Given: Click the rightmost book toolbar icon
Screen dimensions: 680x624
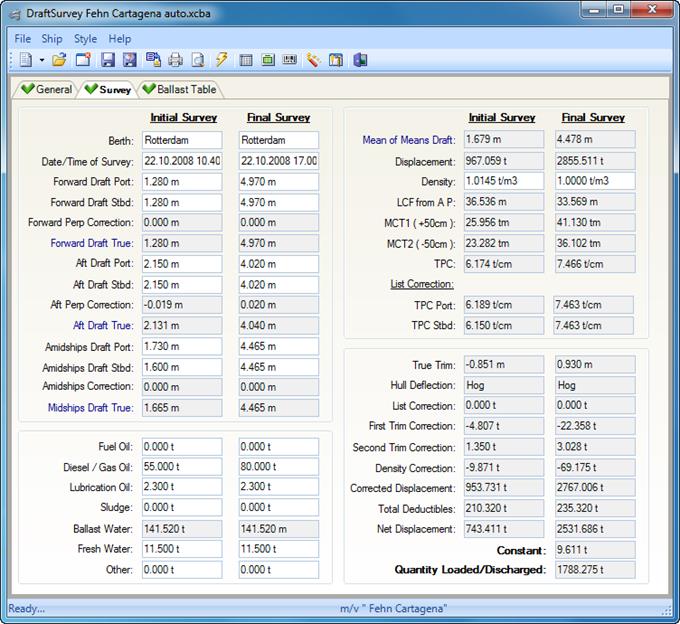Looking at the screenshot, I should tap(360, 60).
